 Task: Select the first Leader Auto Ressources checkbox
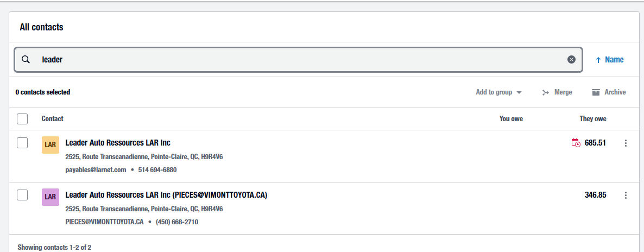pos(22,143)
